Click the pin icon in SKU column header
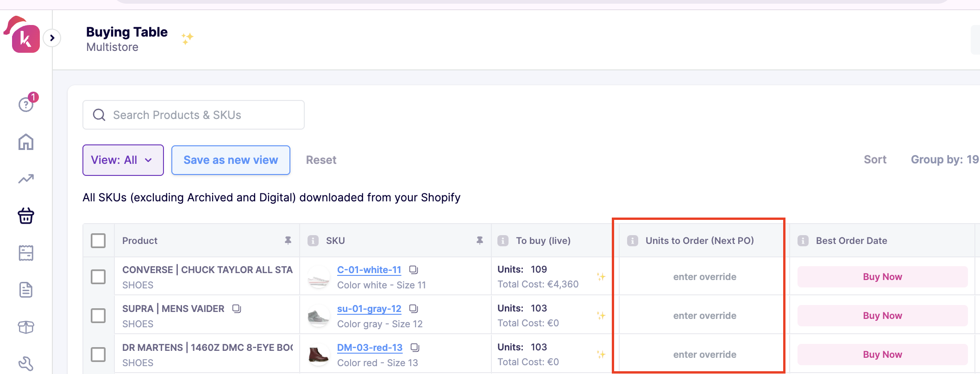The height and width of the screenshot is (374, 980). coord(480,240)
